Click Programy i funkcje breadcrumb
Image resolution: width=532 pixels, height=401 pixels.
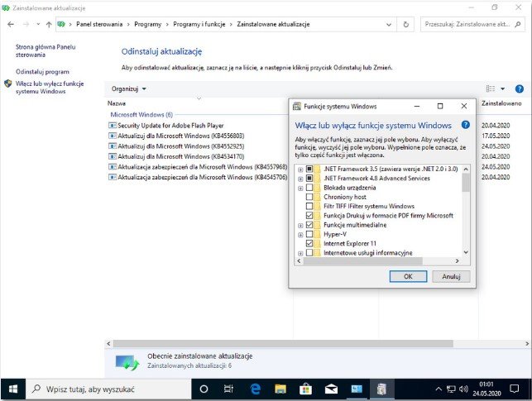click(199, 25)
